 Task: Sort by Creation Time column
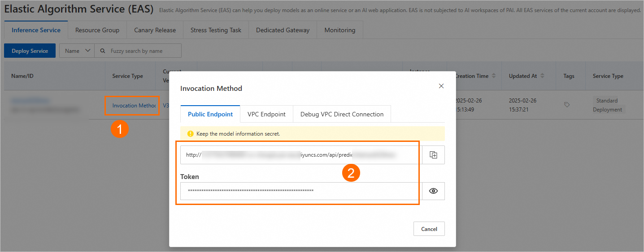pyautogui.click(x=494, y=76)
